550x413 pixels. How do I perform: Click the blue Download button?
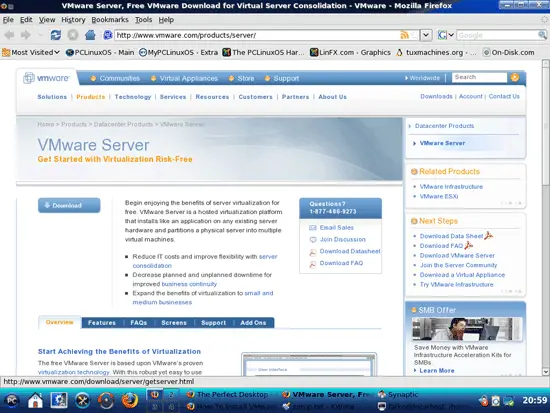click(69, 205)
